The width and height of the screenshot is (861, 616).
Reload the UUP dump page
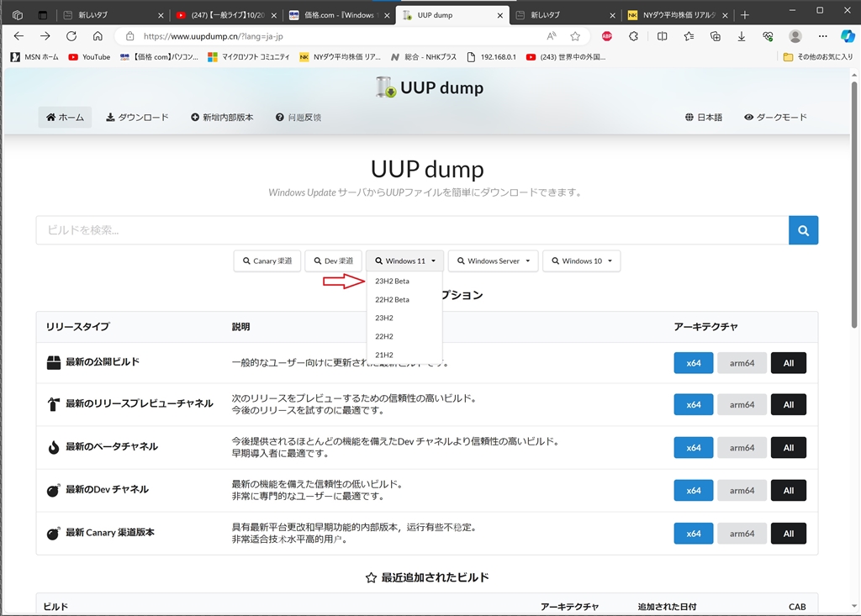(x=71, y=36)
